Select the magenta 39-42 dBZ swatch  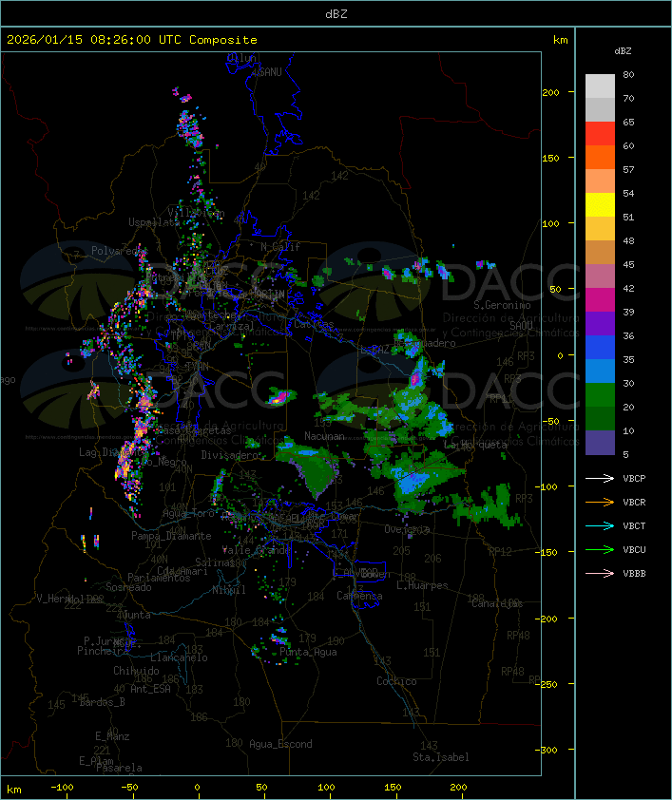(x=600, y=299)
